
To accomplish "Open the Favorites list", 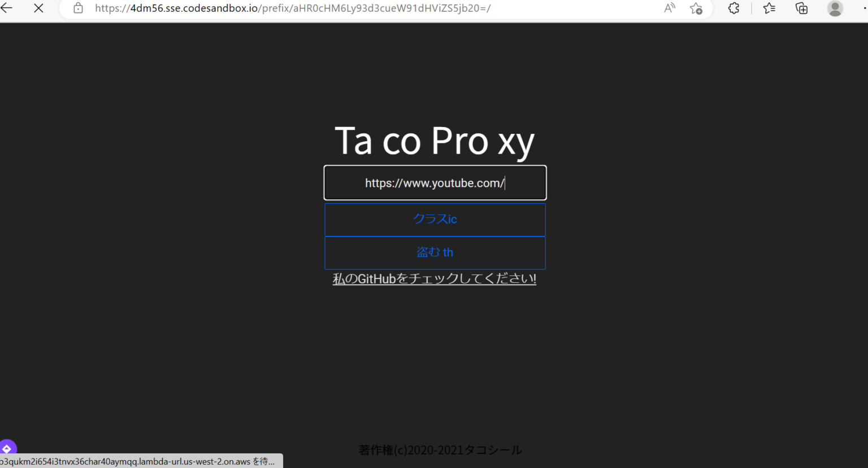I will point(769,8).
